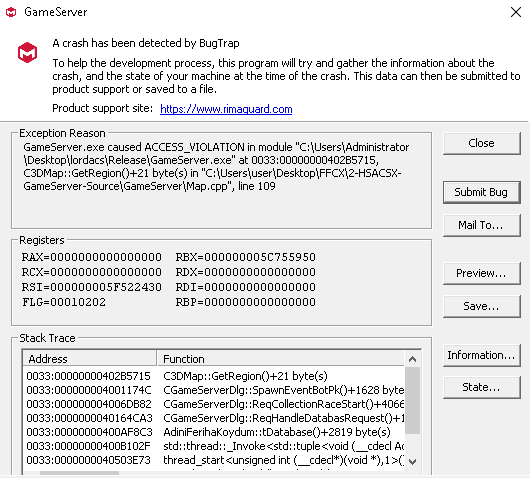This screenshot has height=478, width=530.
Task: Open the rimaguard.com support link
Action: coord(226,109)
